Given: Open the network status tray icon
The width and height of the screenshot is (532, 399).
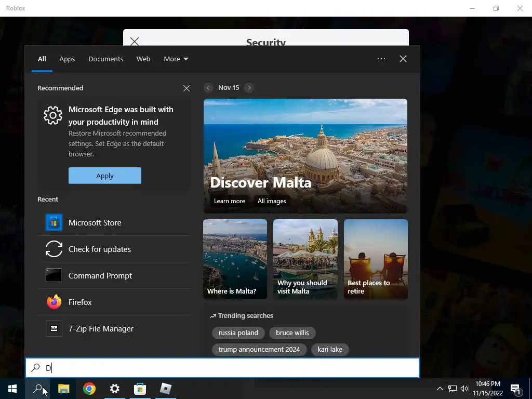Looking at the screenshot, I should [453, 389].
